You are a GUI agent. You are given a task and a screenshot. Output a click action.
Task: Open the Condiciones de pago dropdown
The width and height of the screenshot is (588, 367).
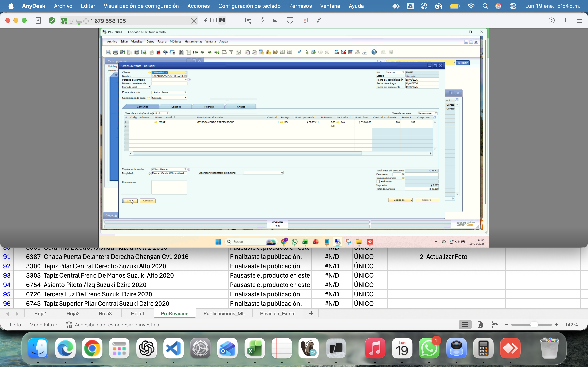185,98
